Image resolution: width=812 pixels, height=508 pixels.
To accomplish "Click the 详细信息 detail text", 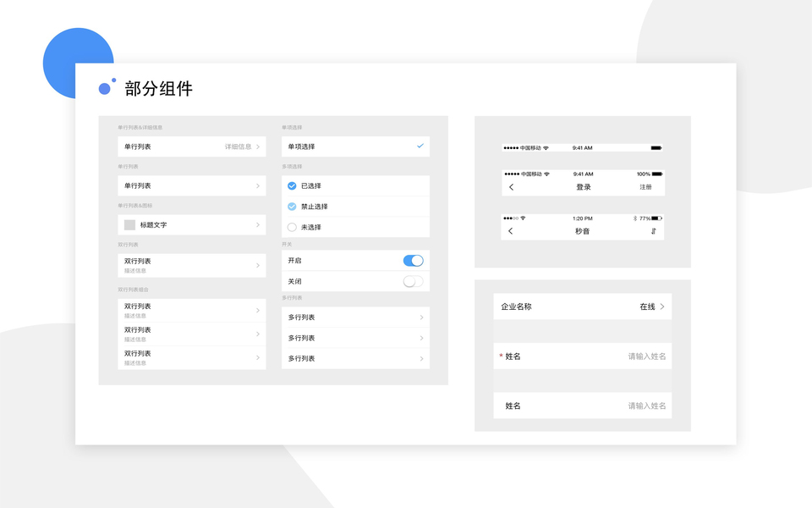I will pos(238,146).
